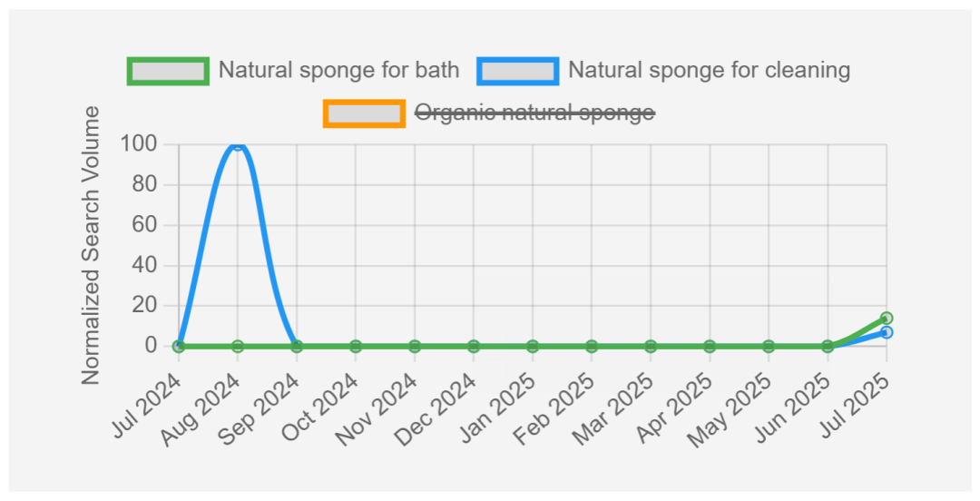
Task: Click the blue legend color box
Action: pos(518,71)
